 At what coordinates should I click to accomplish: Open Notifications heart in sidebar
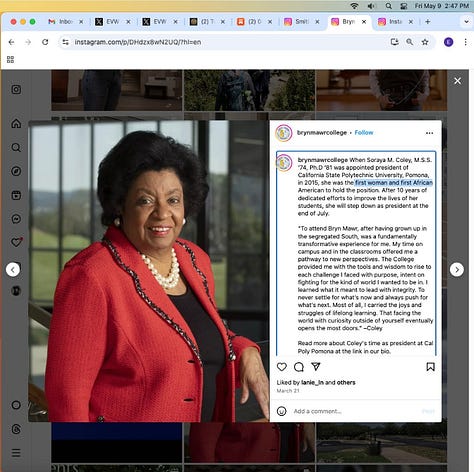click(x=17, y=242)
